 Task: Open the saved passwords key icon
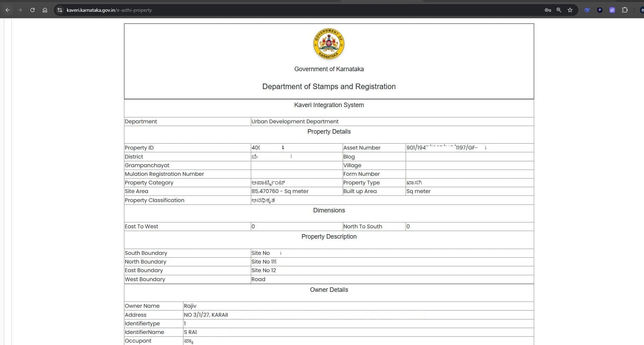click(x=548, y=10)
